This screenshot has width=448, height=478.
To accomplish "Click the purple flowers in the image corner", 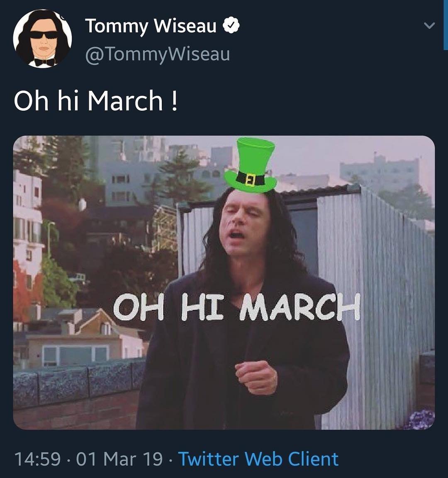I will (x=421, y=420).
